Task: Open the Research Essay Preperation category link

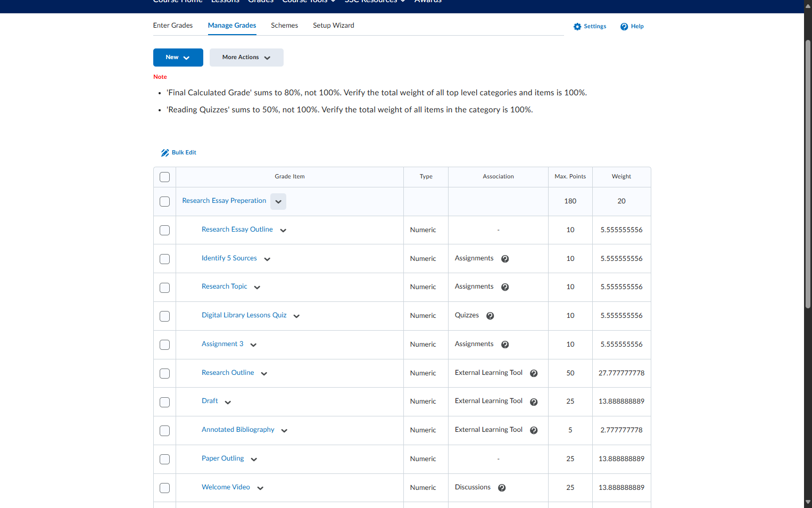Action: tap(224, 201)
